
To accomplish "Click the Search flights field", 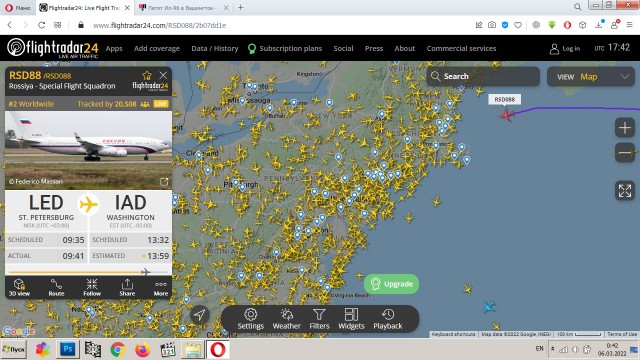I will click(x=483, y=76).
